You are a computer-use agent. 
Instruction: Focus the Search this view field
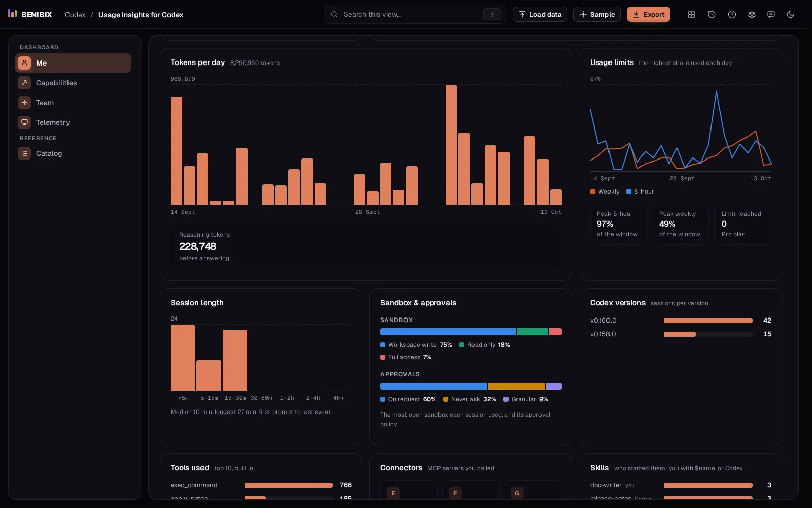(x=415, y=14)
